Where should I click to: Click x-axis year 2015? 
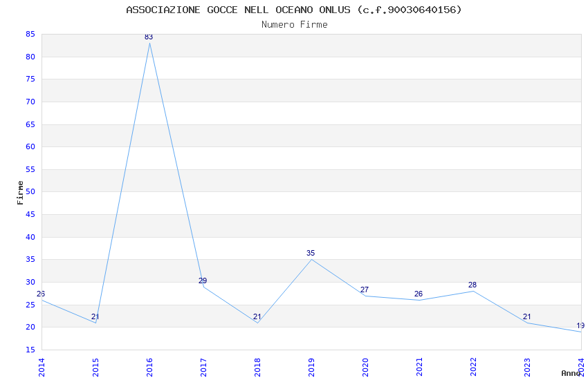point(95,368)
